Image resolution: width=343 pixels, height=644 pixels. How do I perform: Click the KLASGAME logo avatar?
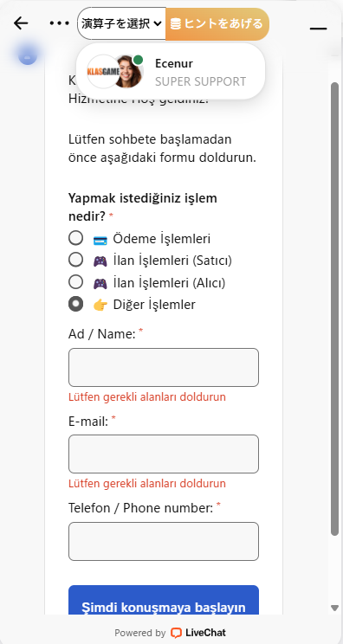[103, 72]
